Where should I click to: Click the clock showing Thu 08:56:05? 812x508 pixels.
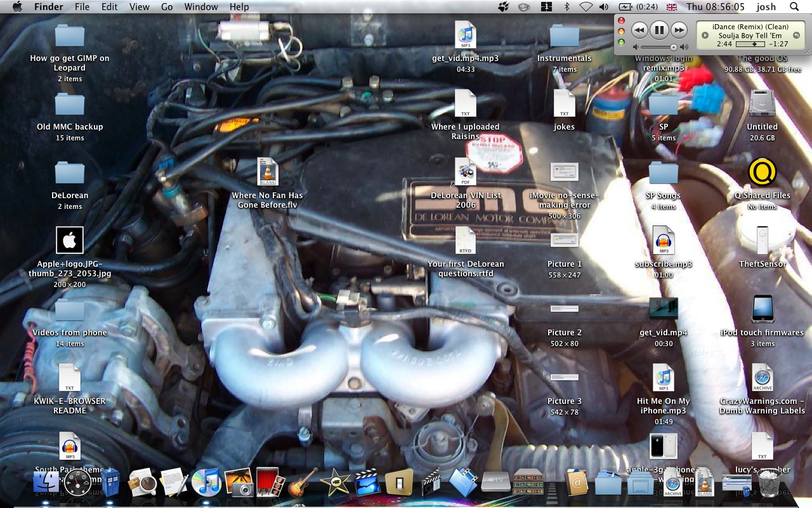715,7
